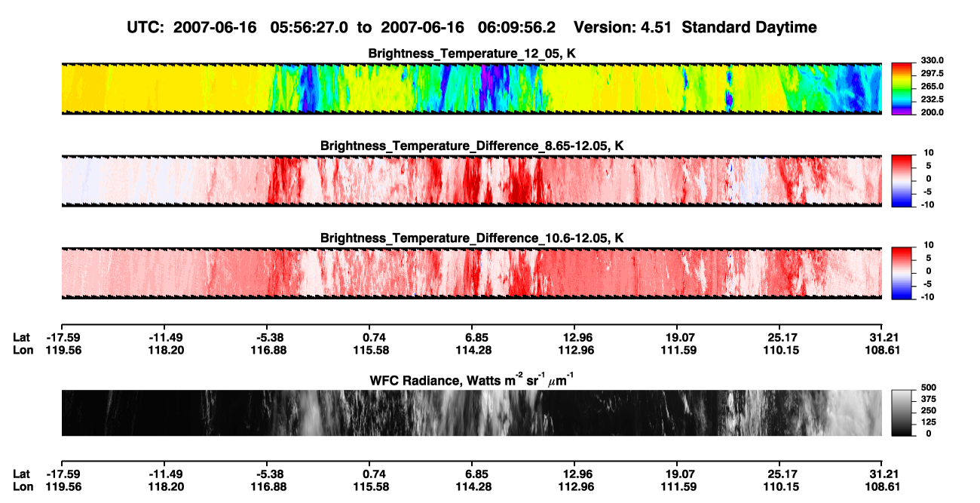Click the Brightness Temperature 12.05 image strip

coord(471,88)
